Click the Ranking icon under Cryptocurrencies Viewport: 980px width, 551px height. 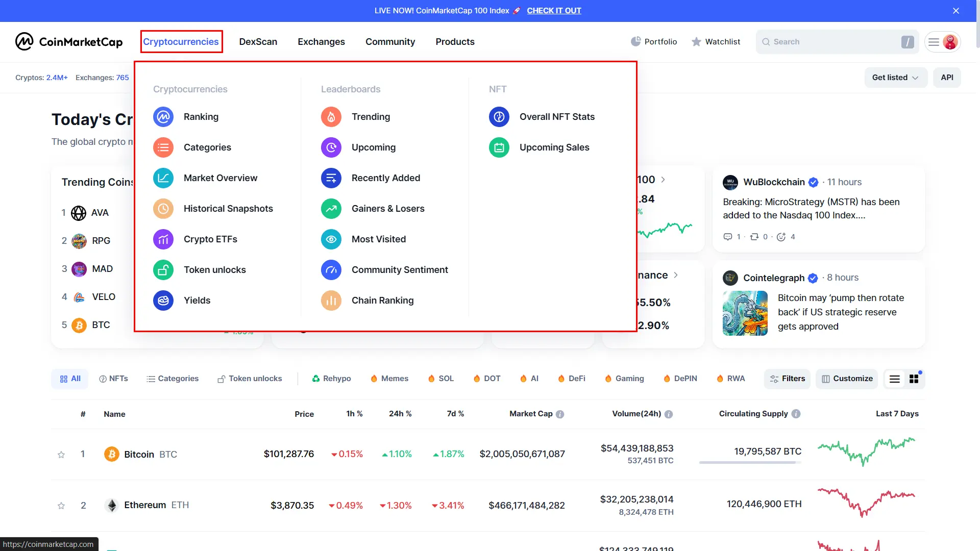(163, 116)
